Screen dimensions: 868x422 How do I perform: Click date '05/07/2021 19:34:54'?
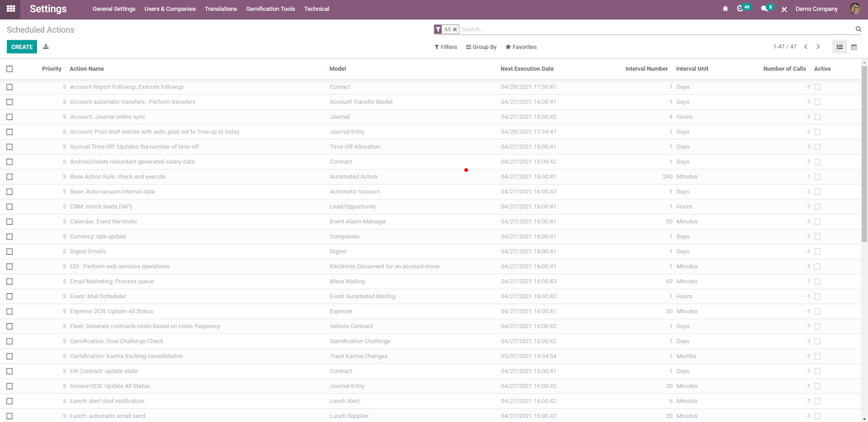tap(528, 356)
